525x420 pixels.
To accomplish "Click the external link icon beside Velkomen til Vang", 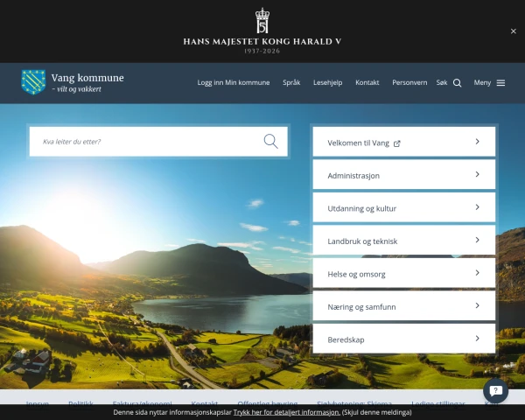I will pyautogui.click(x=396, y=143).
